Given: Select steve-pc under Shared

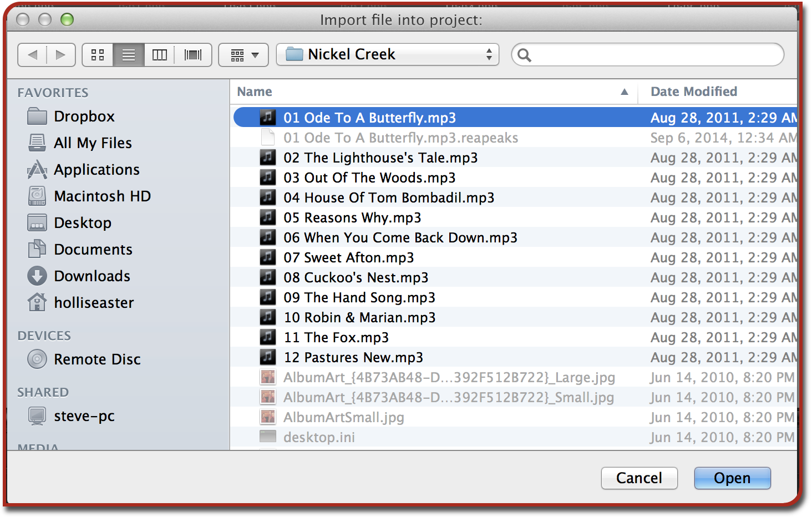Looking at the screenshot, I should point(71,416).
